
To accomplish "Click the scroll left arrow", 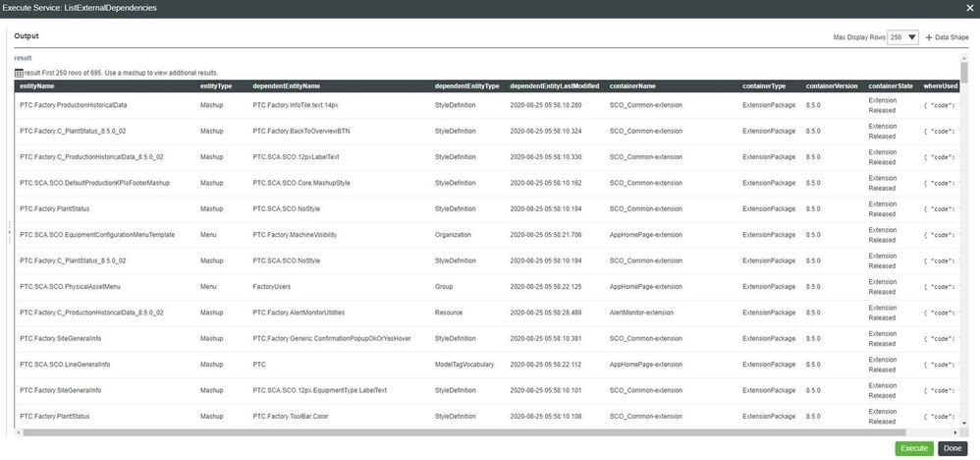I will (x=18, y=432).
